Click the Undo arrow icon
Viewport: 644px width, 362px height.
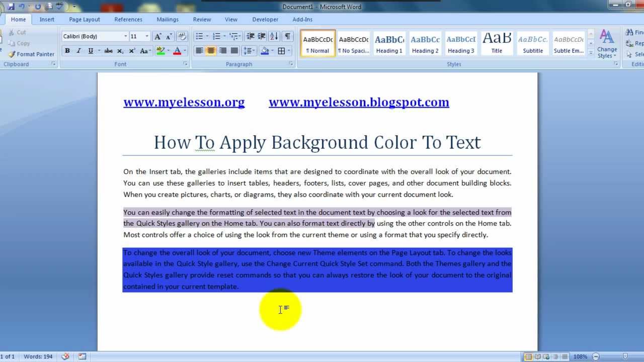(22, 7)
